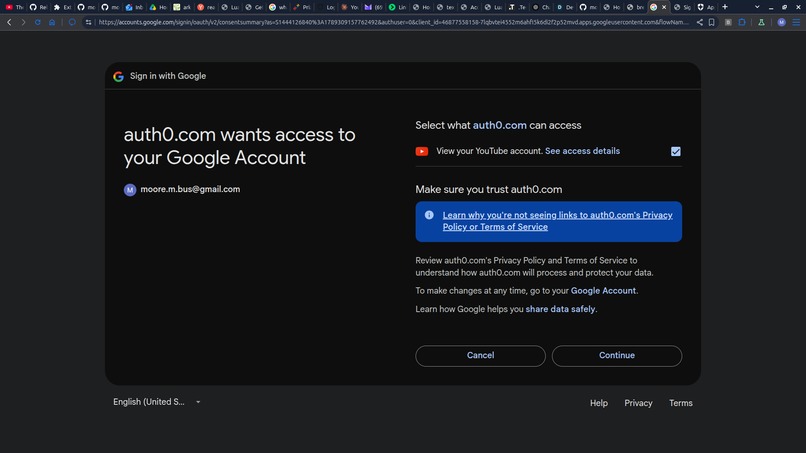Open the browser home page icon
806x453 pixels.
coord(52,22)
